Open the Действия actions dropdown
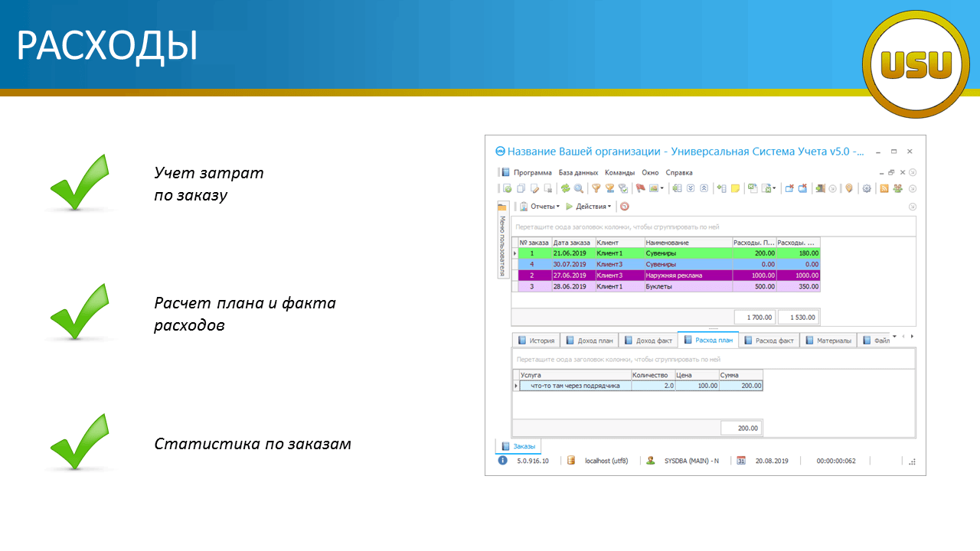The height and width of the screenshot is (551, 980). (x=588, y=207)
